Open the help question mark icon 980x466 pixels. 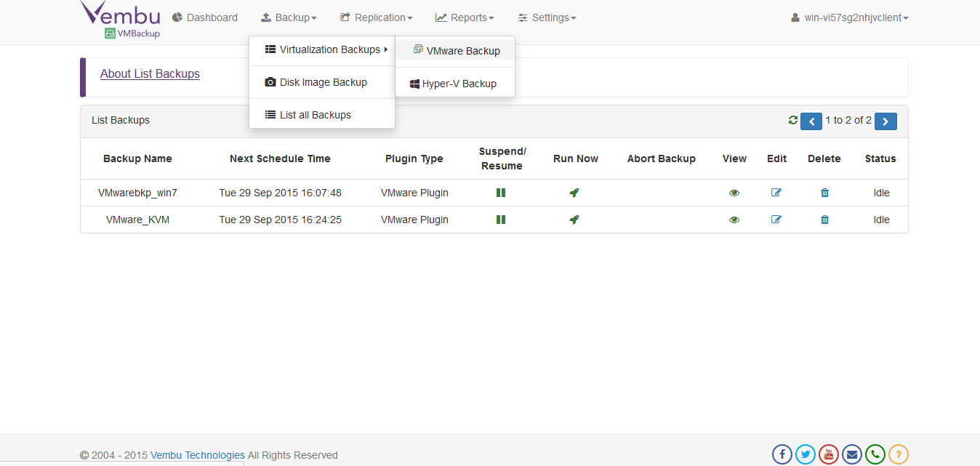tap(899, 454)
